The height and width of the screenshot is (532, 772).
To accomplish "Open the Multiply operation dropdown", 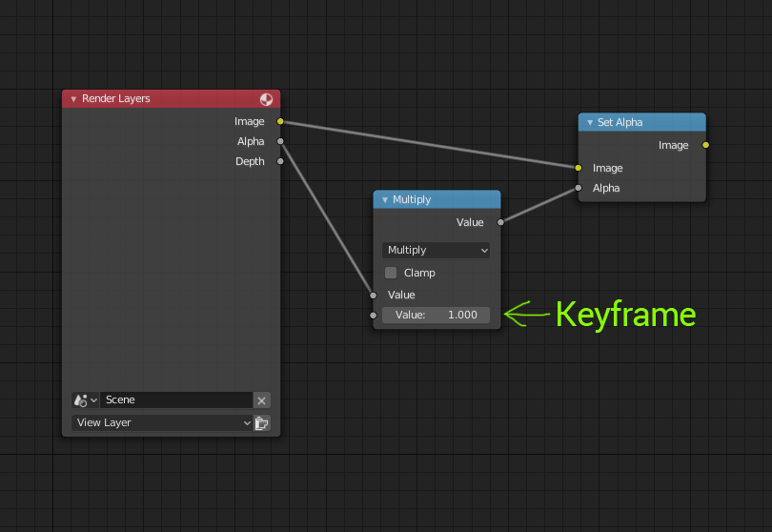I will coord(436,250).
